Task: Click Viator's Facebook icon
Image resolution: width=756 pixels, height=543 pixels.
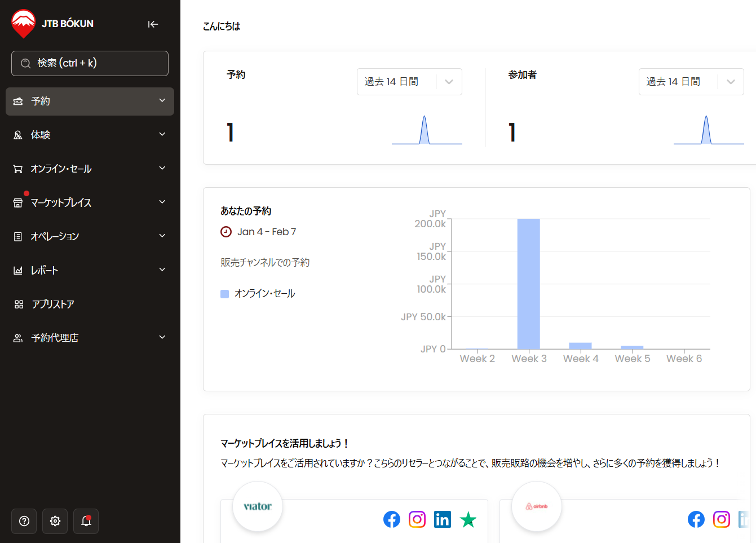Action: click(x=392, y=519)
